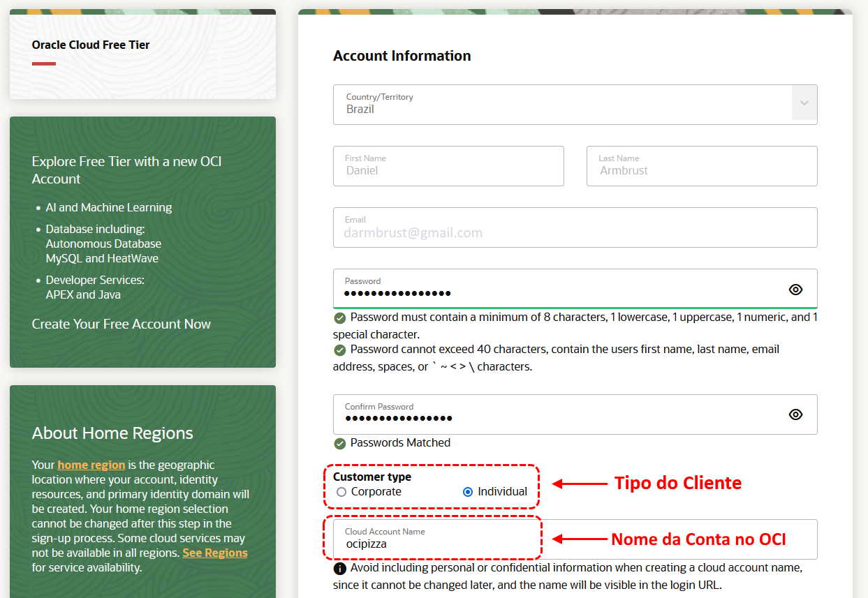Click the Oracle Cloud Free Tier heading

tap(91, 45)
